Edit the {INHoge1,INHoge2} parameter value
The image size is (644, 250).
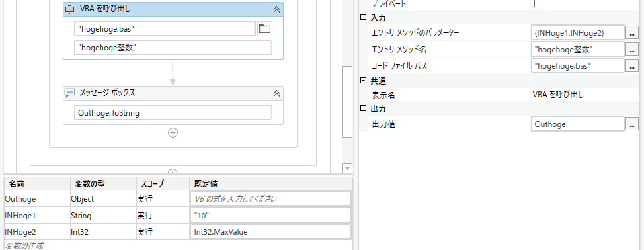(x=578, y=32)
